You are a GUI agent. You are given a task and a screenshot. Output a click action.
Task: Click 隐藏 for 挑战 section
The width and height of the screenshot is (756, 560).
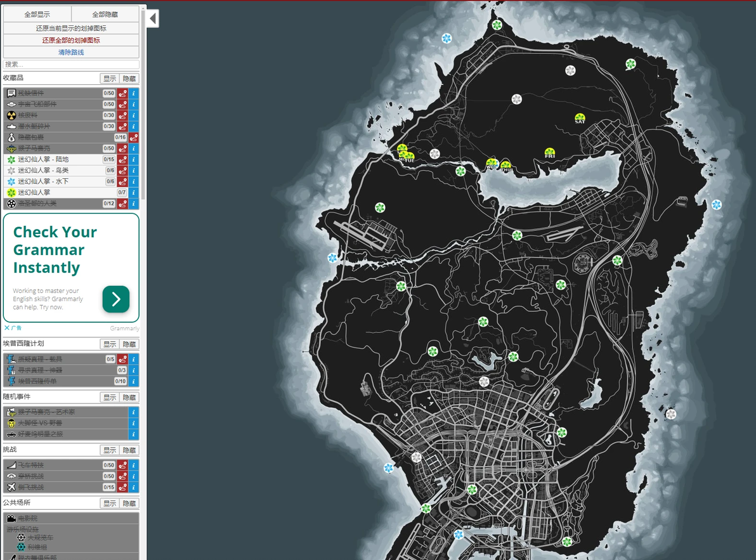point(129,450)
